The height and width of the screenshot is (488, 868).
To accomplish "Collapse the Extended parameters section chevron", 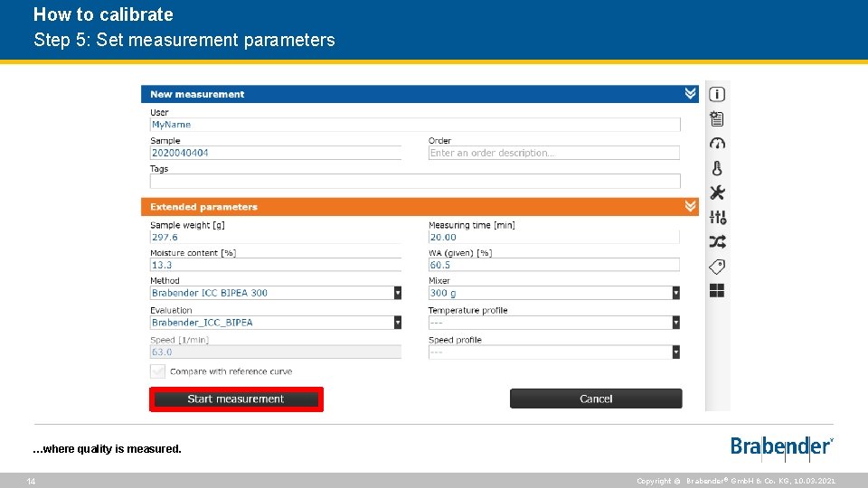I will (x=690, y=206).
